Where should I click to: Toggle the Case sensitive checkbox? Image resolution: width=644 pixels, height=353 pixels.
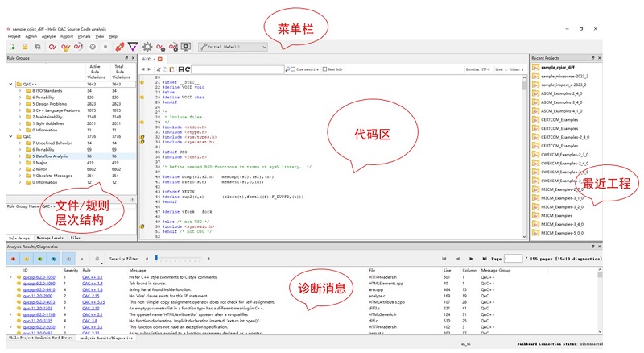(293, 69)
